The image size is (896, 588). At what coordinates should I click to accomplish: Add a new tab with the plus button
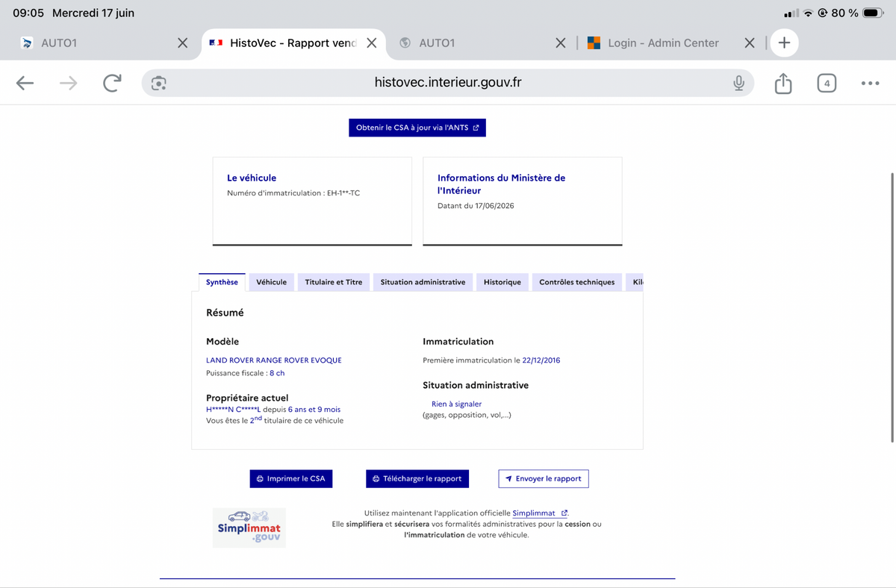coord(784,43)
